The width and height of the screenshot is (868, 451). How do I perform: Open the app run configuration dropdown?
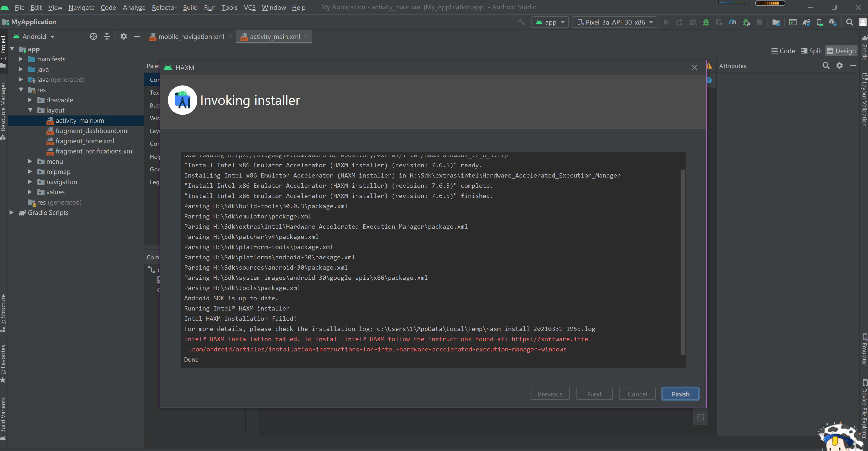click(x=550, y=22)
